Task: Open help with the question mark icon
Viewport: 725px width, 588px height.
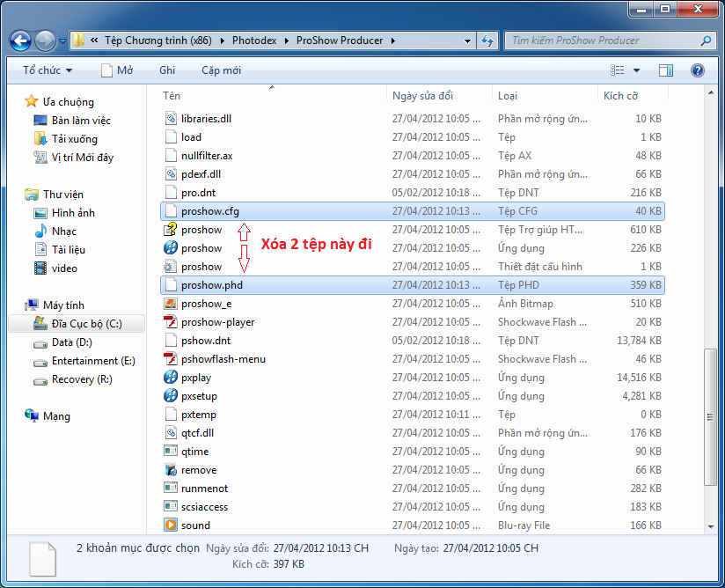Action: [x=697, y=70]
